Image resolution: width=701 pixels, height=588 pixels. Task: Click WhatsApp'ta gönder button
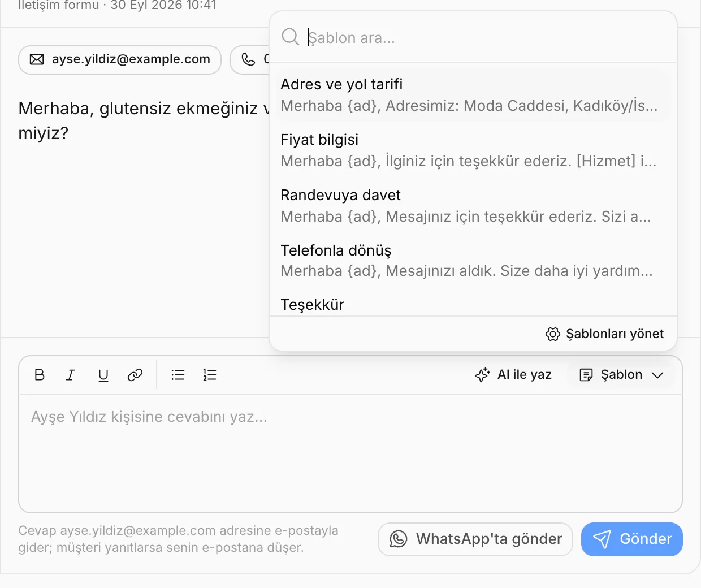coord(475,539)
